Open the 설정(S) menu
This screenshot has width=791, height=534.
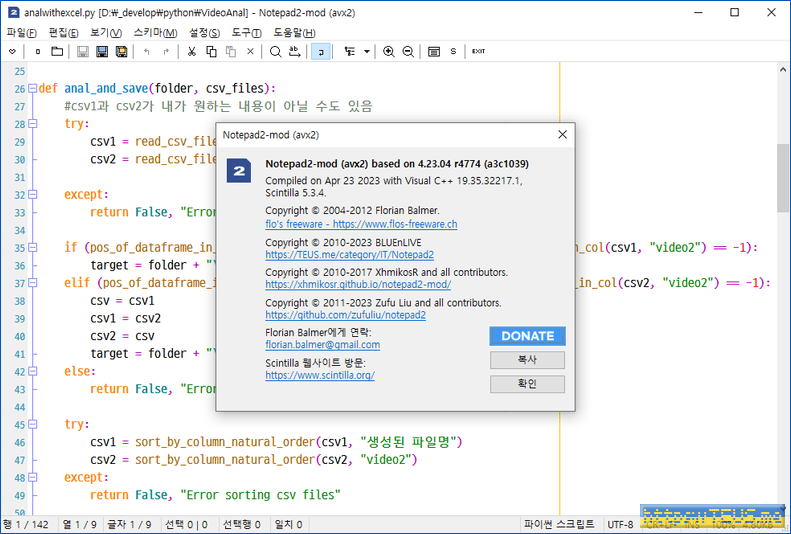pyautogui.click(x=204, y=33)
